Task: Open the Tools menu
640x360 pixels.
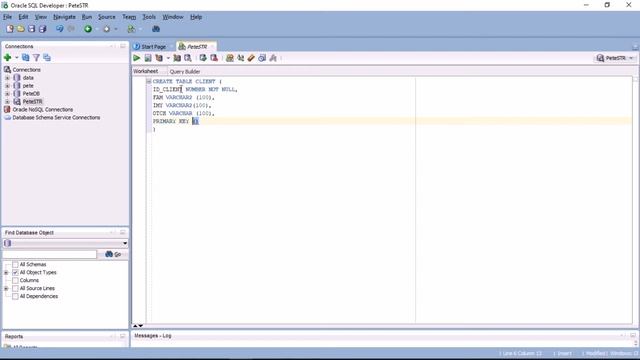Action: 149,17
